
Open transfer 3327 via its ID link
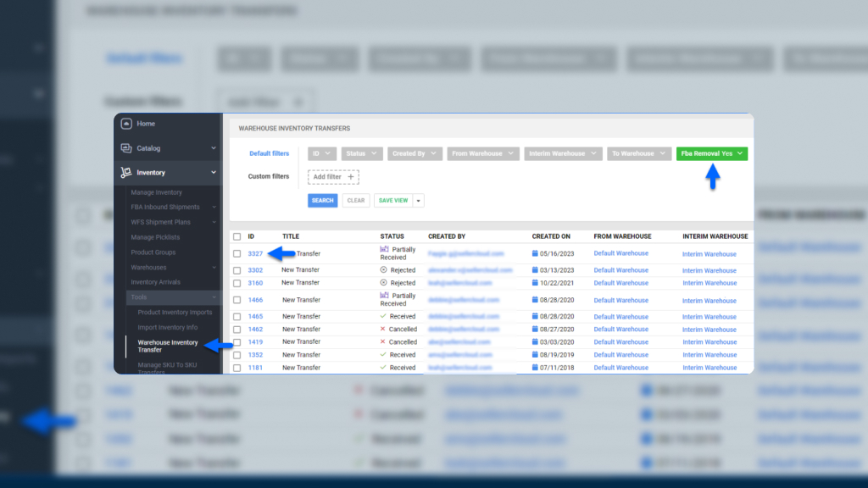pyautogui.click(x=255, y=253)
